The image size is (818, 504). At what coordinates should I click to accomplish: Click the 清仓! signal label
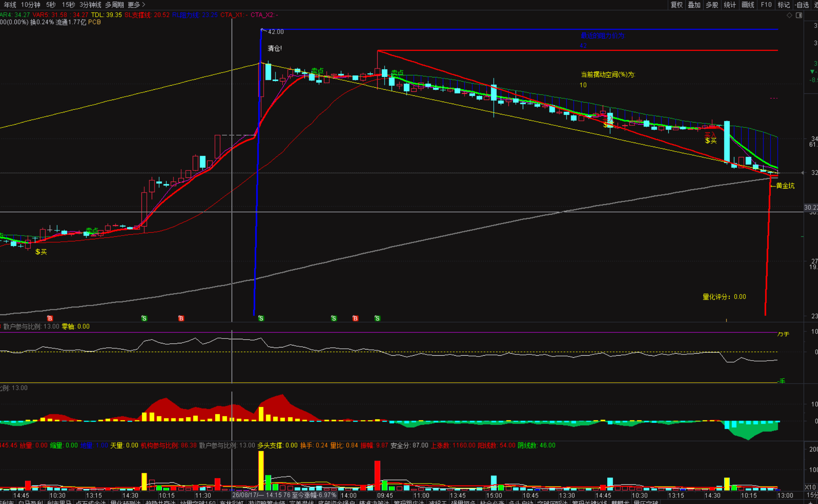point(275,48)
